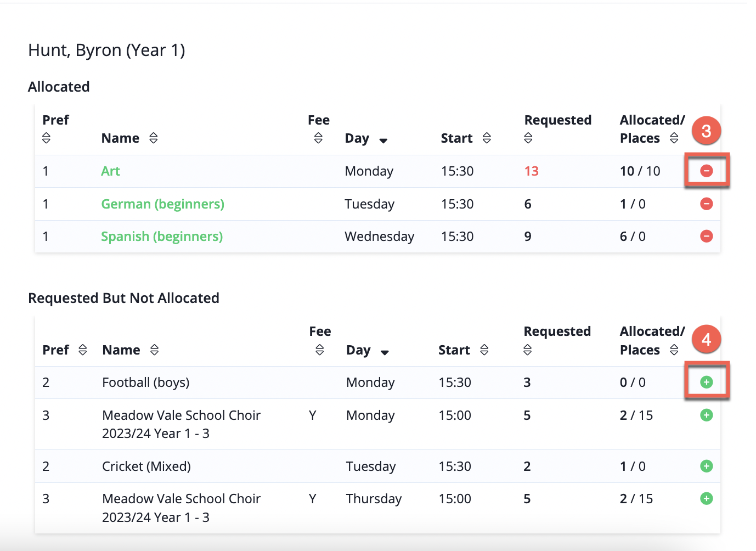The height and width of the screenshot is (551, 756).
Task: Select the Football (boys) row name
Action: [x=146, y=383]
